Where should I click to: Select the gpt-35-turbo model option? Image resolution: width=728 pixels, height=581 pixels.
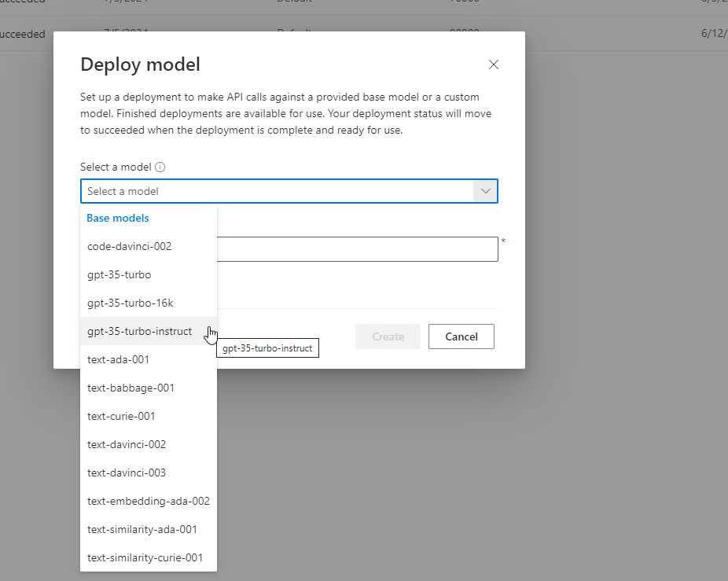[x=149, y=274]
